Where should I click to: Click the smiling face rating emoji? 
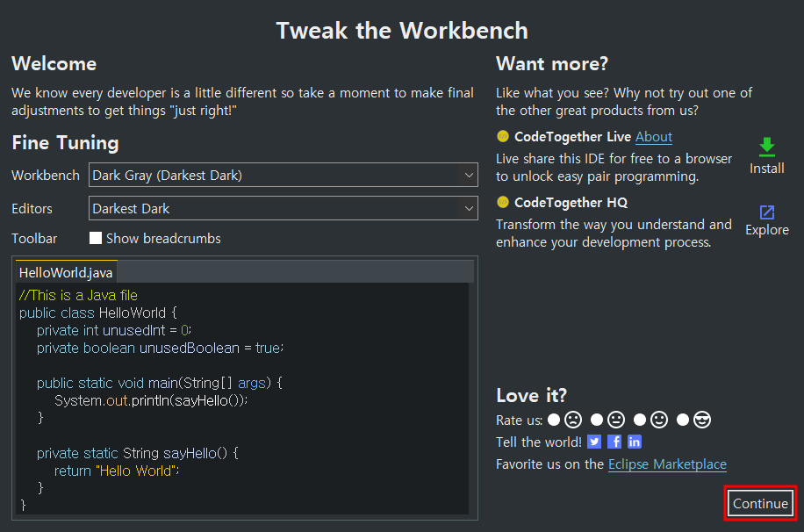(659, 420)
